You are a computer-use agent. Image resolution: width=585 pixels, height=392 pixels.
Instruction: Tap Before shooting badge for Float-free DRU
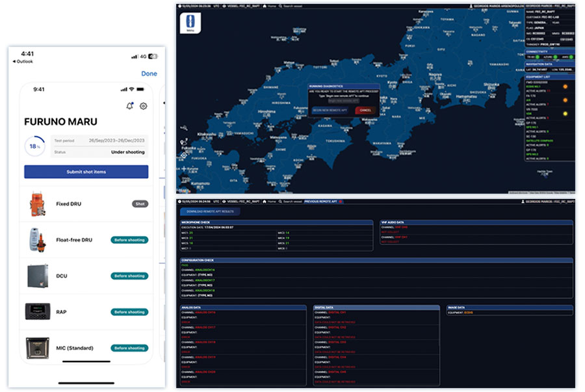point(129,240)
